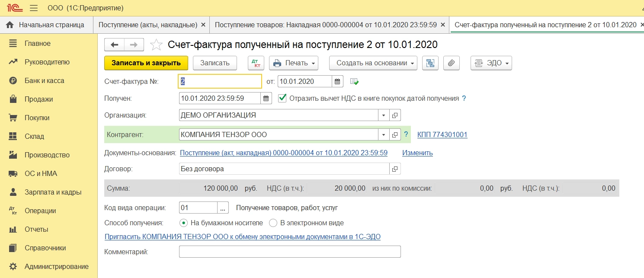Switch to Поступление товаров: Накладная tab

326,25
